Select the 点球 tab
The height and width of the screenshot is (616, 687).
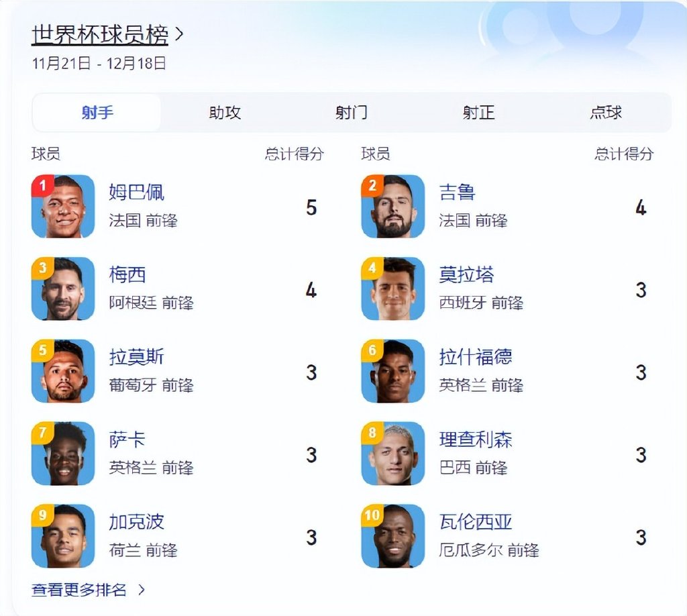coord(606,113)
